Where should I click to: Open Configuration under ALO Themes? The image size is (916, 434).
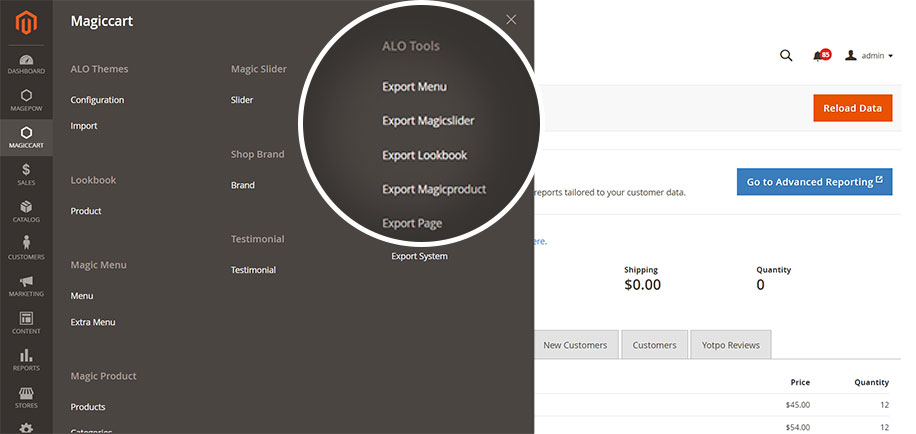tap(97, 100)
